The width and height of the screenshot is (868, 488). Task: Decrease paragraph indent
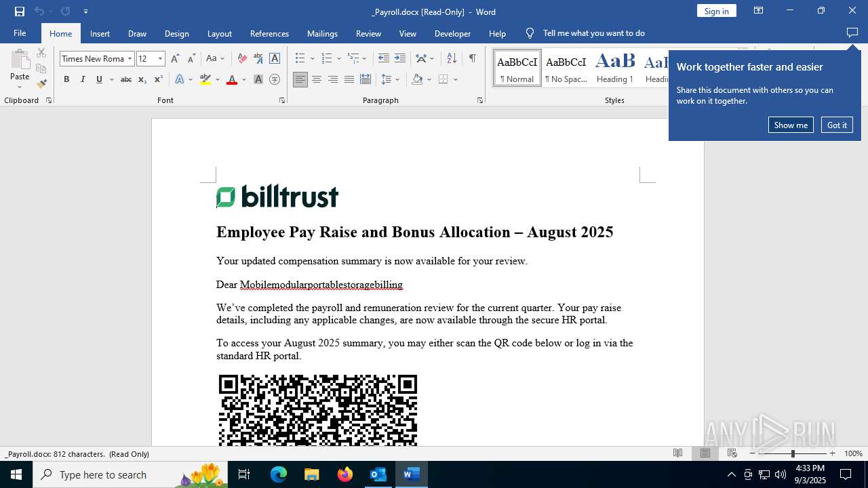coord(384,58)
